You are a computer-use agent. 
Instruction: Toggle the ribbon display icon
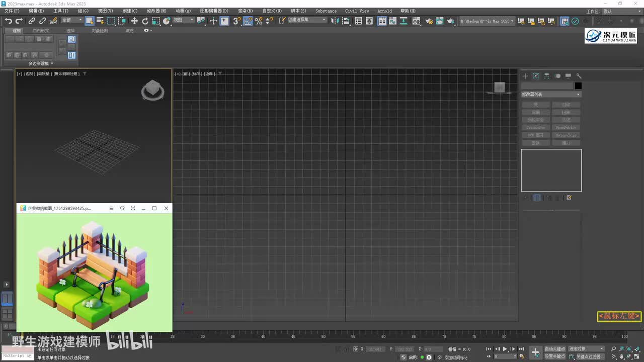point(382,21)
